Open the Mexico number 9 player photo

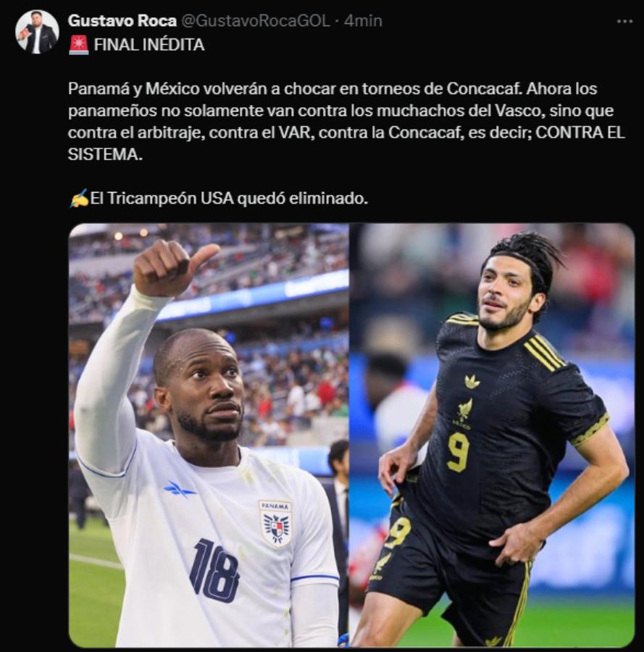click(x=493, y=435)
